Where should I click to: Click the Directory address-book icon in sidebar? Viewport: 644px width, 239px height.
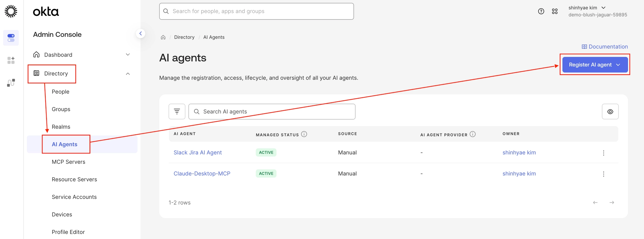[x=36, y=73]
